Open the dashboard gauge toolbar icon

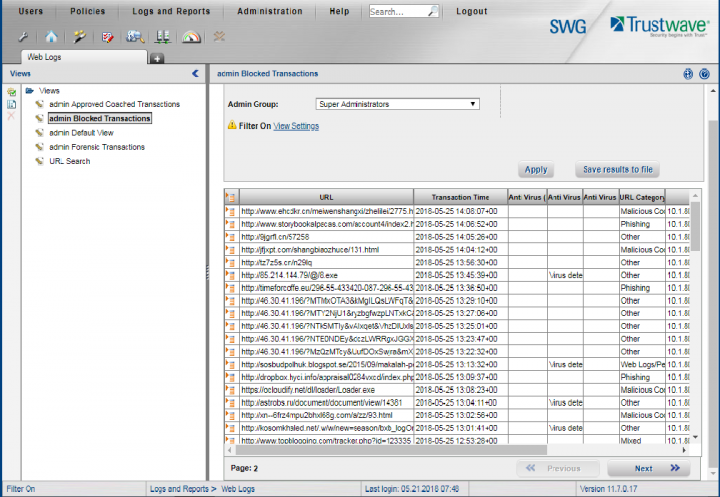tap(191, 37)
